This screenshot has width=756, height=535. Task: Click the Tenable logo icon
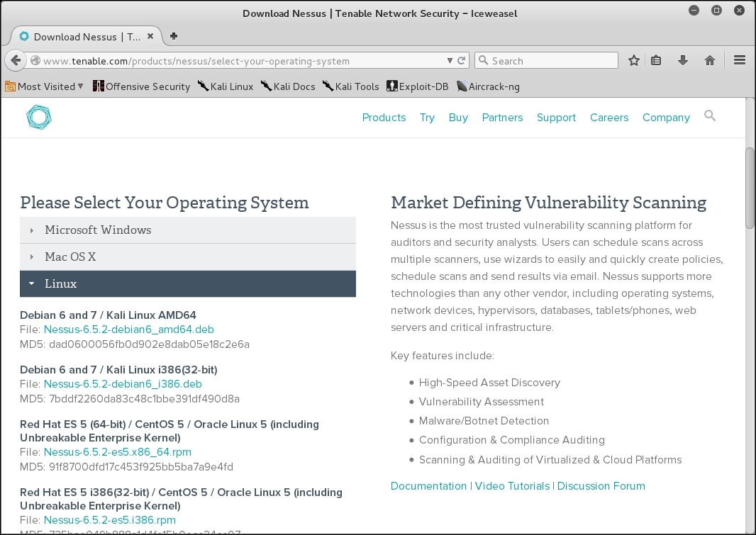pos(38,117)
